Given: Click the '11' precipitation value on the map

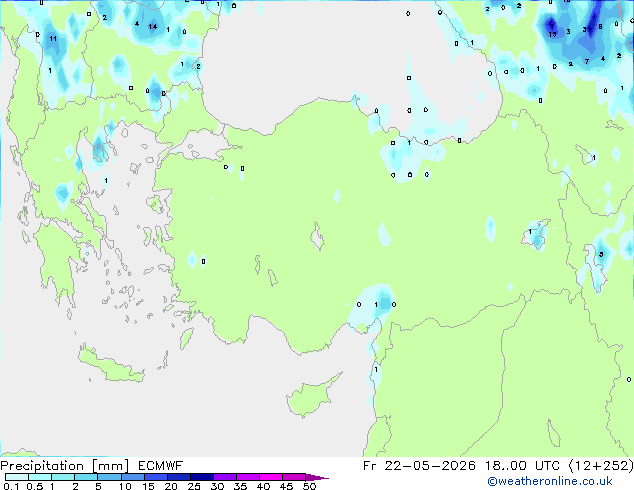Looking at the screenshot, I should pos(53,39).
